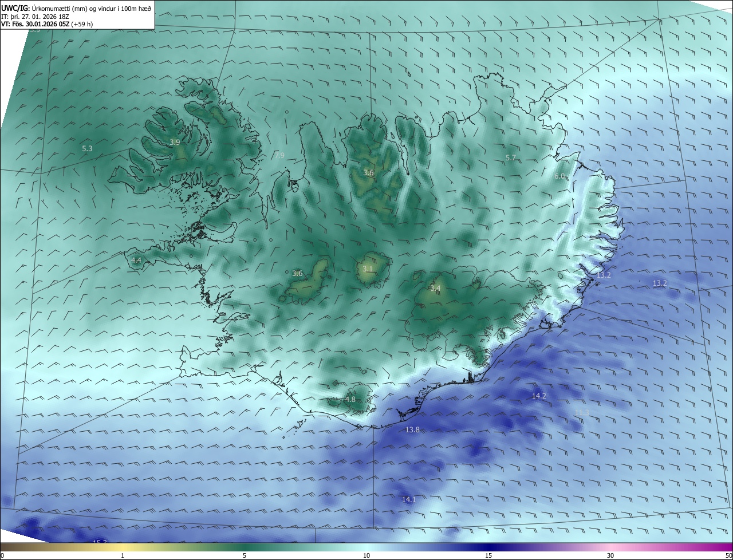Click the 5.7 value in northeast Iceland

coord(511,157)
